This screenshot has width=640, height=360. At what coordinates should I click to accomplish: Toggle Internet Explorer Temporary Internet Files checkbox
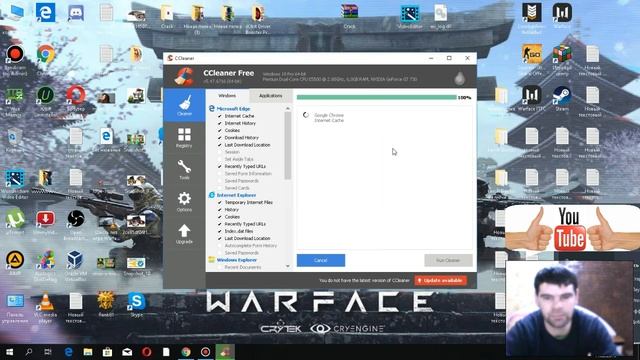coord(220,202)
